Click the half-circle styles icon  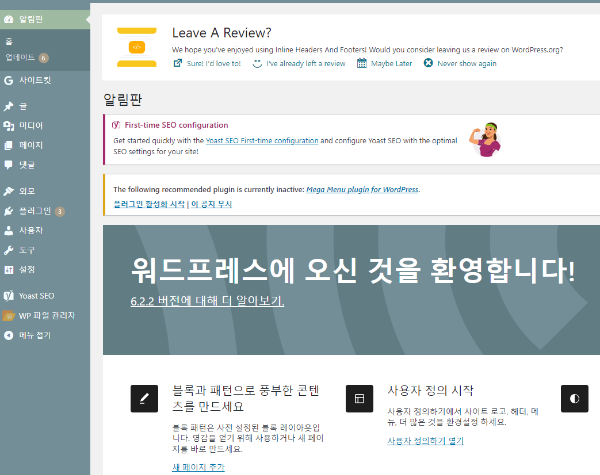pyautogui.click(x=574, y=399)
